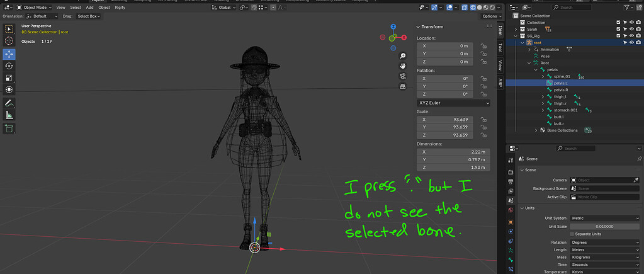Viewport: 644px width, 274px height.
Task: Hide root armature in viewport
Action: click(631, 42)
